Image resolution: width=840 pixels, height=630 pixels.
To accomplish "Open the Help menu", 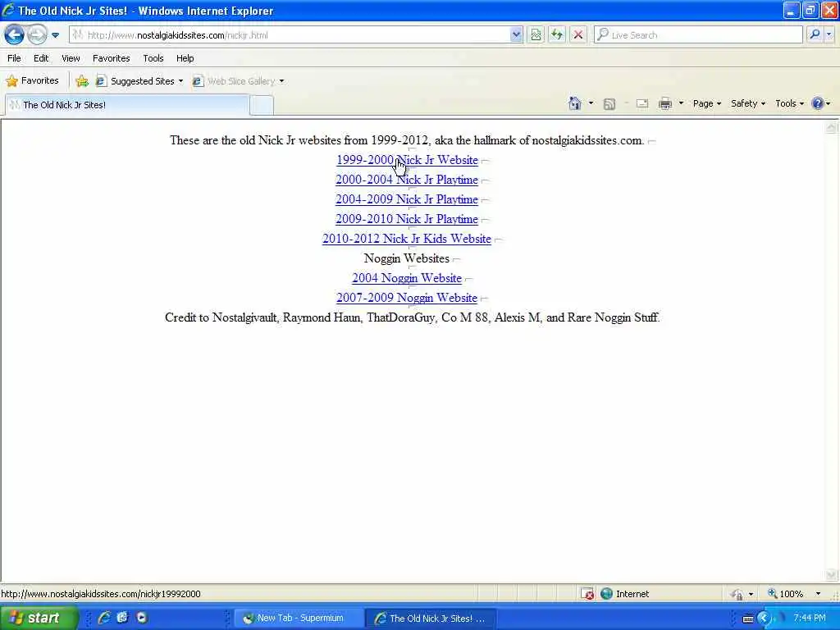I will [185, 58].
